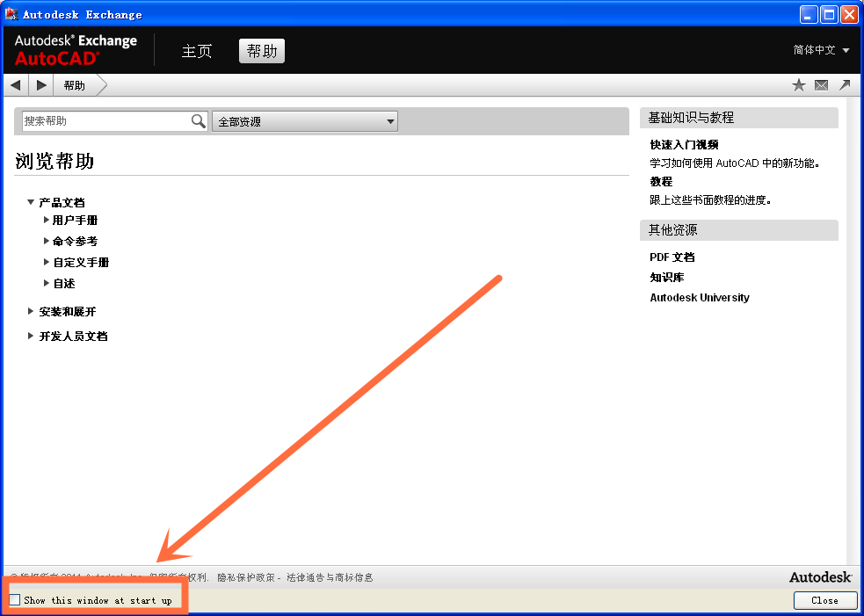The height and width of the screenshot is (616, 864).
Task: Open the 教程 link
Action: tap(661, 182)
